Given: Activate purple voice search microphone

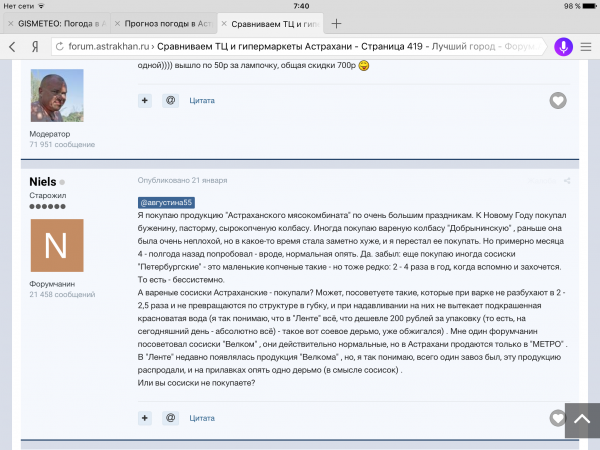Looking at the screenshot, I should (563, 47).
